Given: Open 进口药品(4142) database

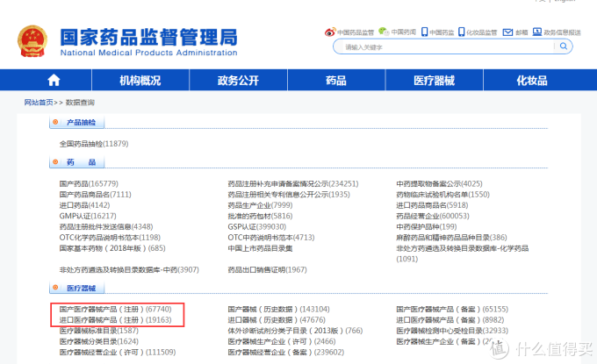Looking at the screenshot, I should coord(84,205).
